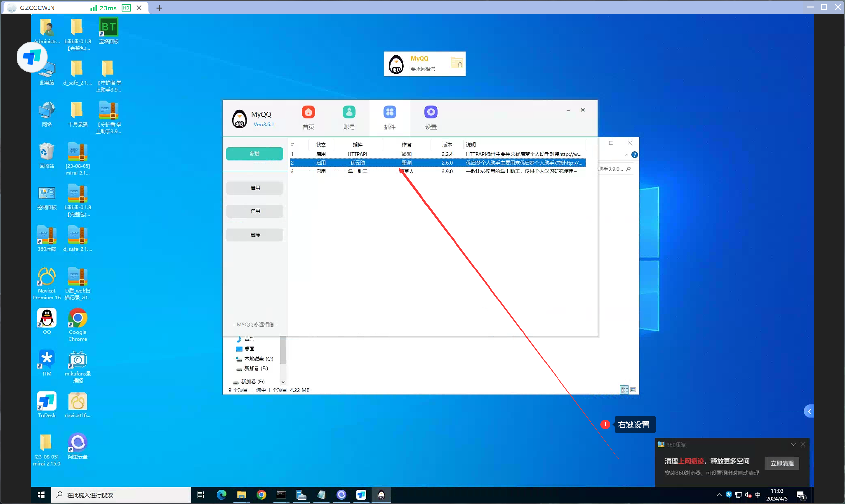Open the MyQQ penguin taskbar icon
Screen dimensions: 845x504
(x=381, y=495)
